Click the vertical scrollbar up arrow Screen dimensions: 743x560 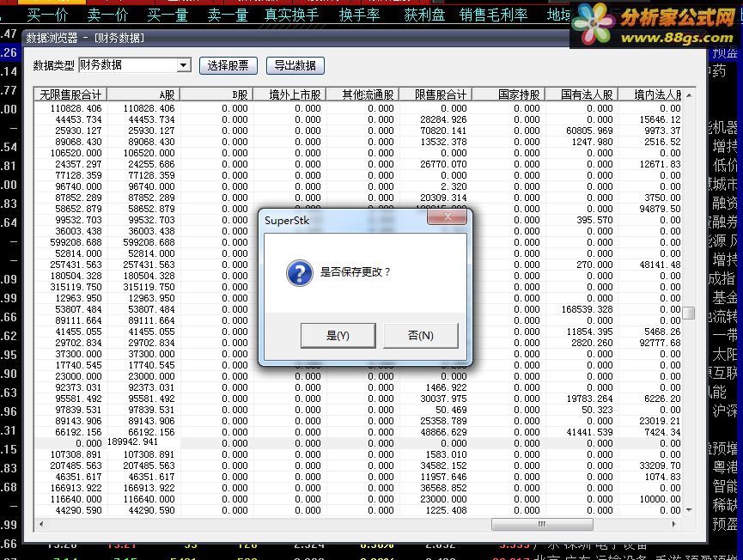[689, 95]
